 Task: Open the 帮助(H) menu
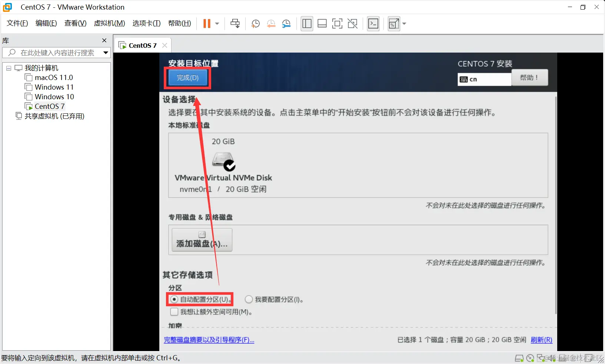point(180,23)
